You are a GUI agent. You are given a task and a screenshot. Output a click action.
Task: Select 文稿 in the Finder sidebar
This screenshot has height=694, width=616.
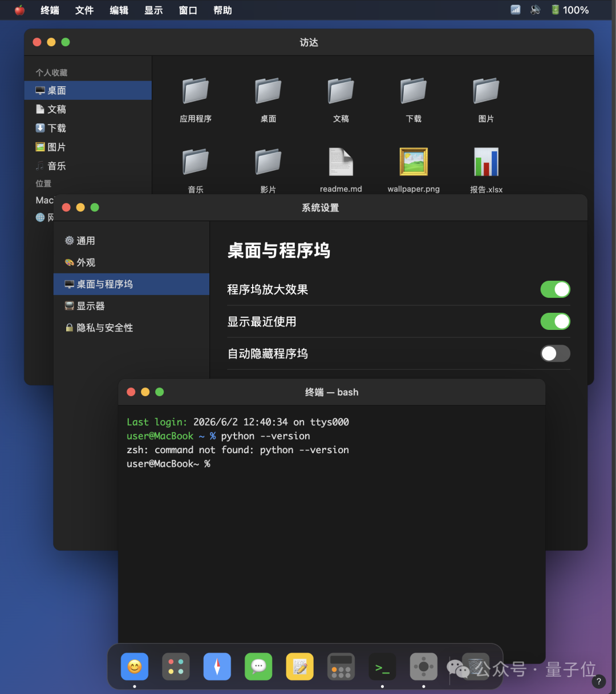click(88, 109)
